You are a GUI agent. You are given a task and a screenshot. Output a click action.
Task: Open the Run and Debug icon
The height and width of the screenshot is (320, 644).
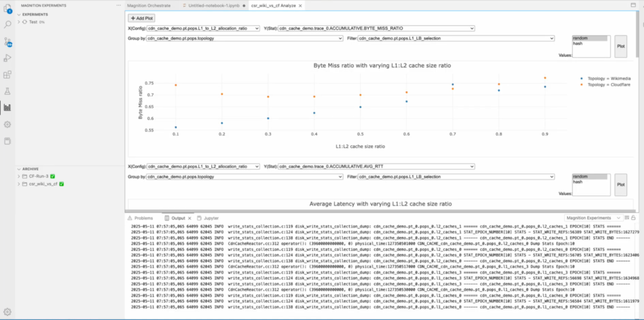(x=8, y=58)
